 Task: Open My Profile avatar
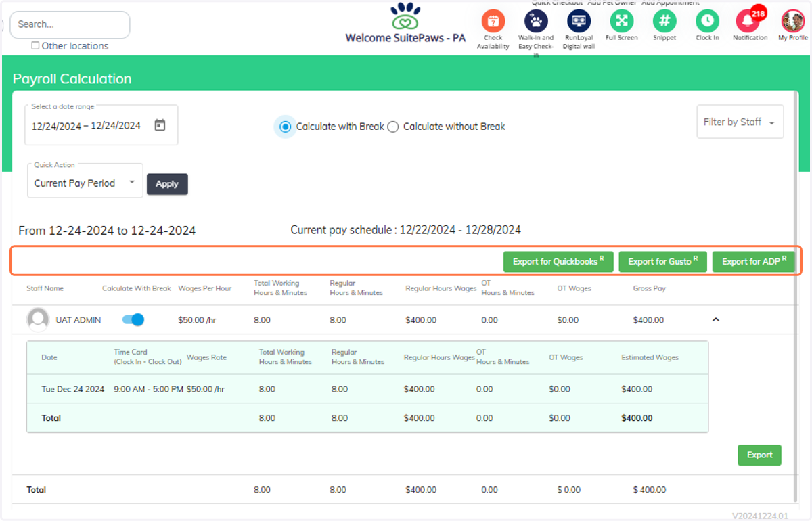pyautogui.click(x=792, y=21)
